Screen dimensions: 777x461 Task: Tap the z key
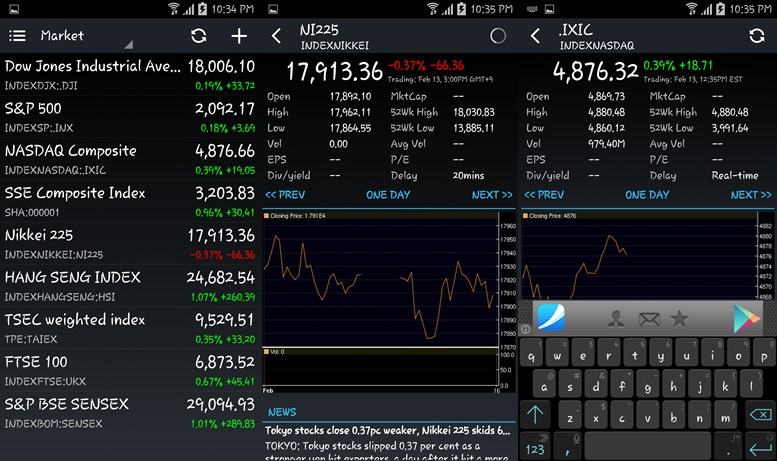(x=570, y=416)
